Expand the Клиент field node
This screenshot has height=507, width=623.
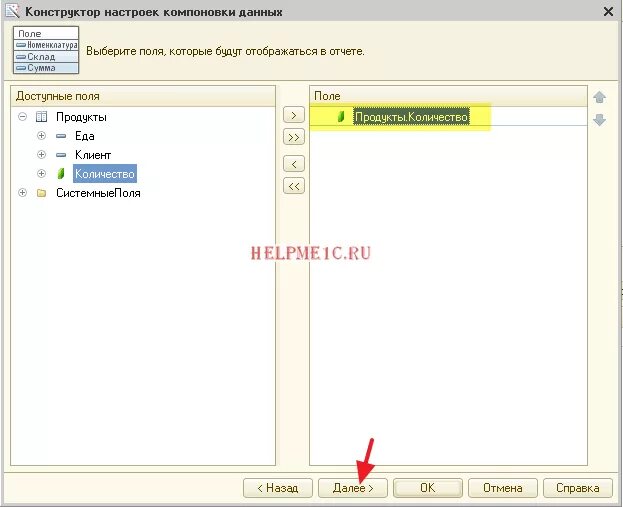coord(41,154)
